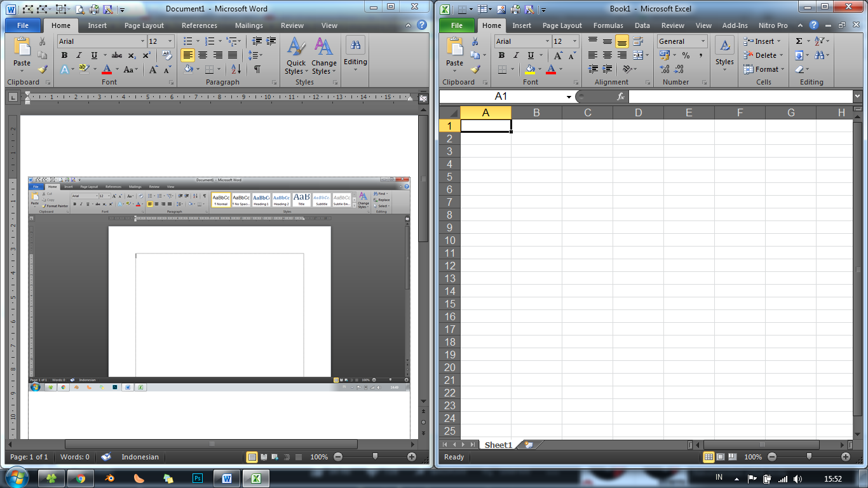The height and width of the screenshot is (488, 868).
Task: Toggle Strikethrough in Word
Action: [x=117, y=55]
